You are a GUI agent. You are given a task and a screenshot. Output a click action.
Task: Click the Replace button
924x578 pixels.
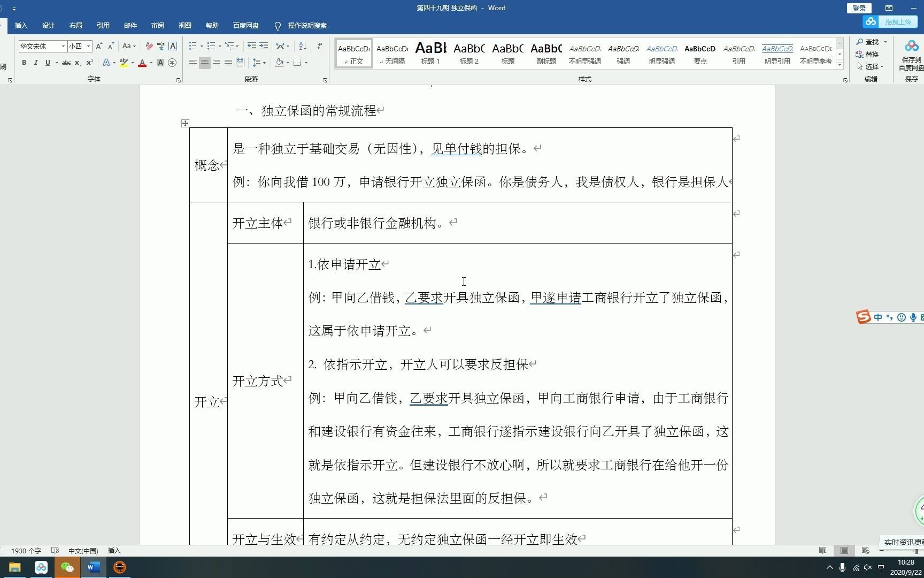point(867,54)
